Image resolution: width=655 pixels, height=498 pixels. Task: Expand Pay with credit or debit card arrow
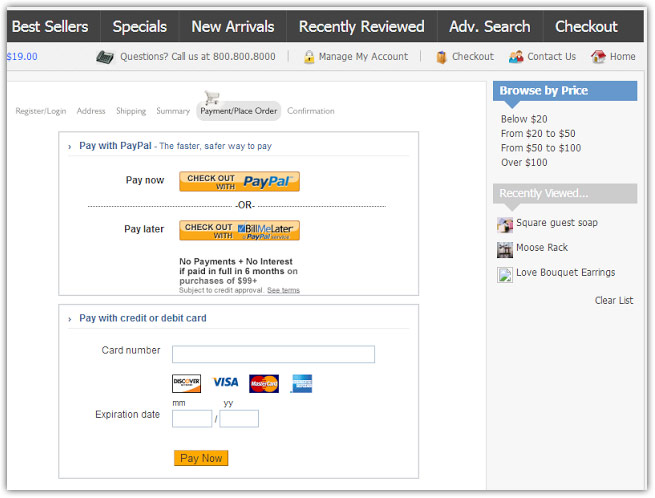(70, 319)
